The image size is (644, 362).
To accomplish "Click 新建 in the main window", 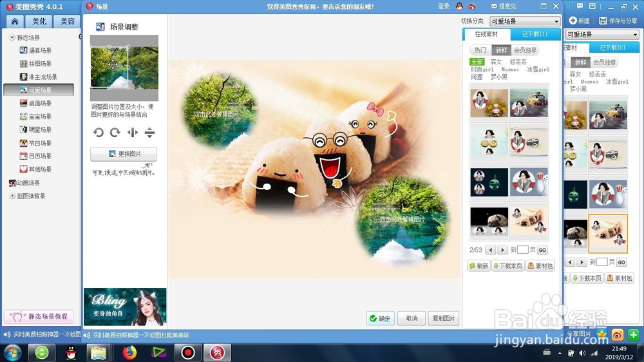I will click(x=580, y=21).
